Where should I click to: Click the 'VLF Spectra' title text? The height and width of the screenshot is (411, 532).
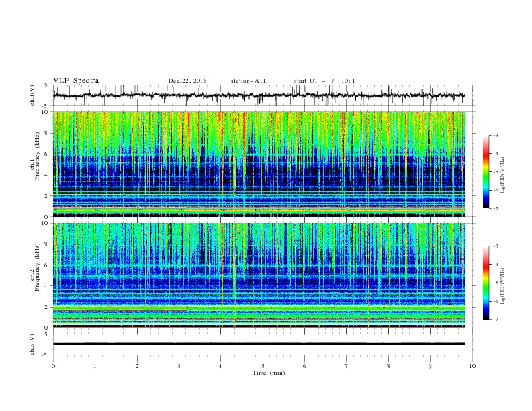(76, 81)
